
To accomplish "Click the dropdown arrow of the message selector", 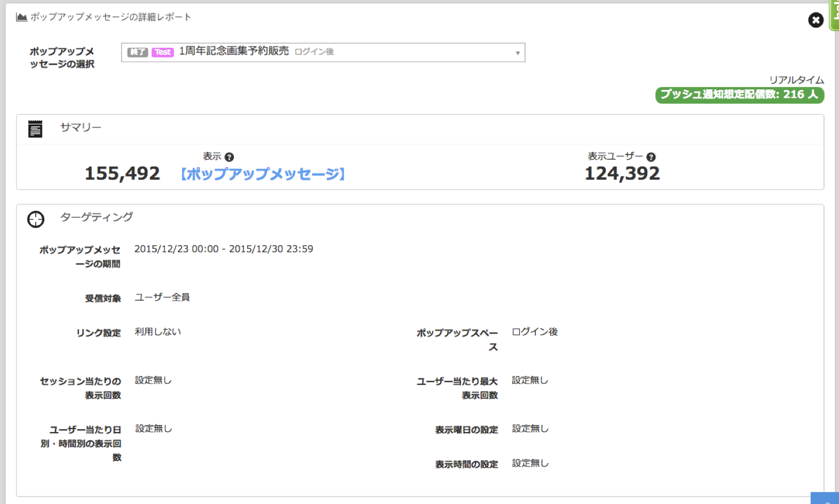I will point(517,53).
